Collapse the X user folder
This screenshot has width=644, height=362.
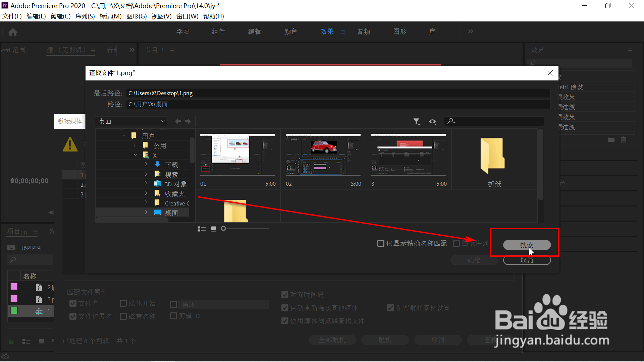point(136,155)
